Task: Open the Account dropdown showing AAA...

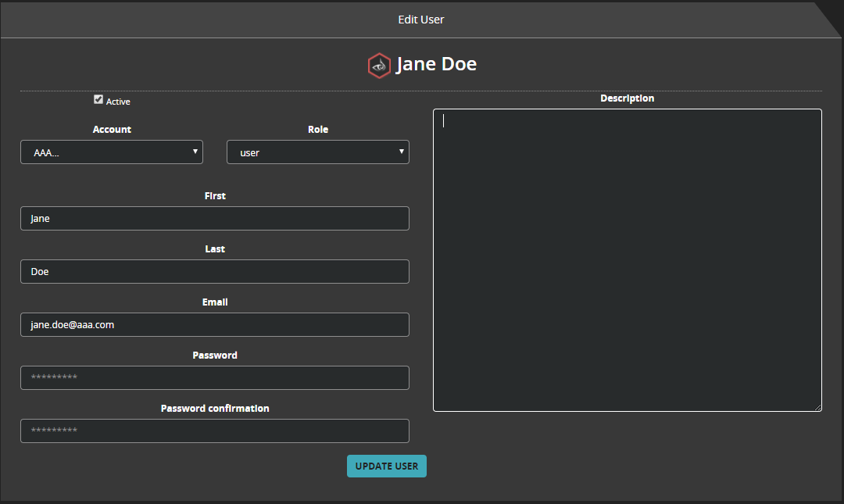Action: pyautogui.click(x=112, y=152)
